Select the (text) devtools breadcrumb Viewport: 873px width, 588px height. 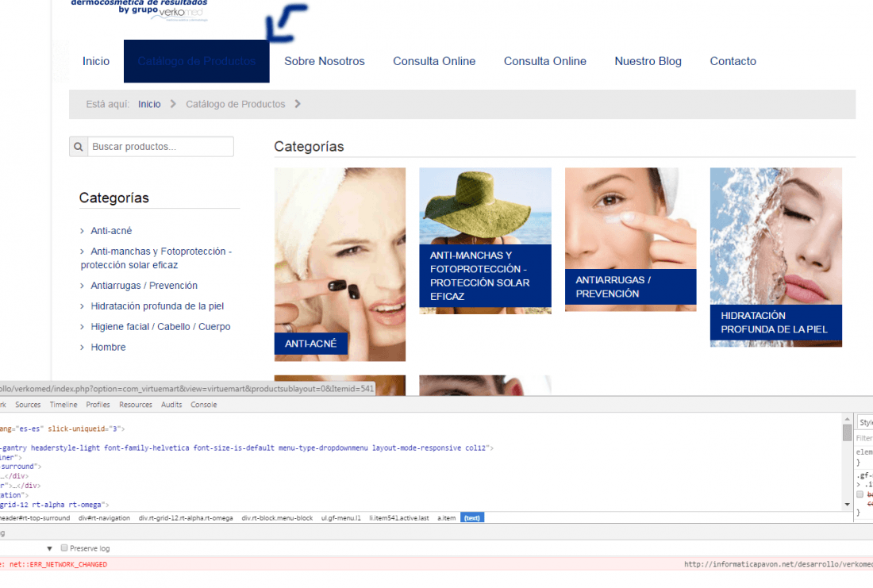point(472,518)
